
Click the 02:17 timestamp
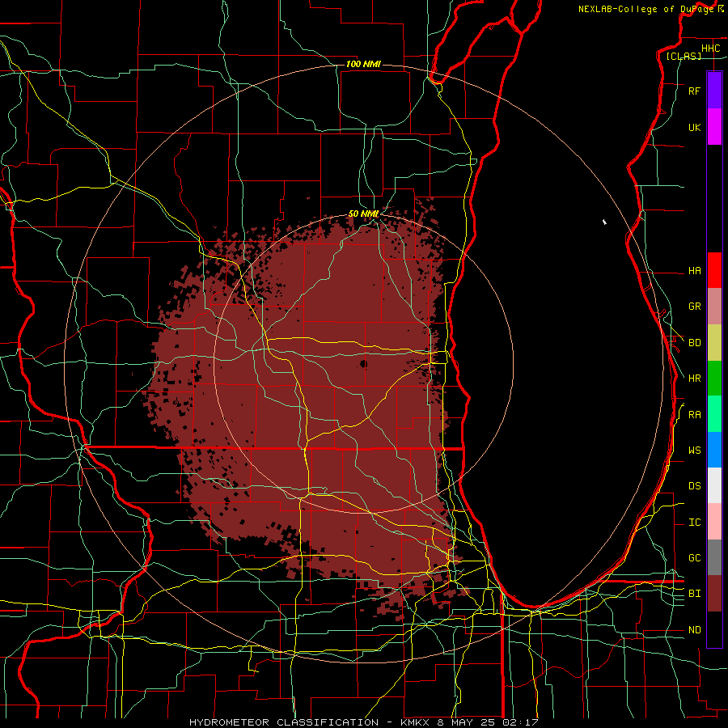[520, 722]
